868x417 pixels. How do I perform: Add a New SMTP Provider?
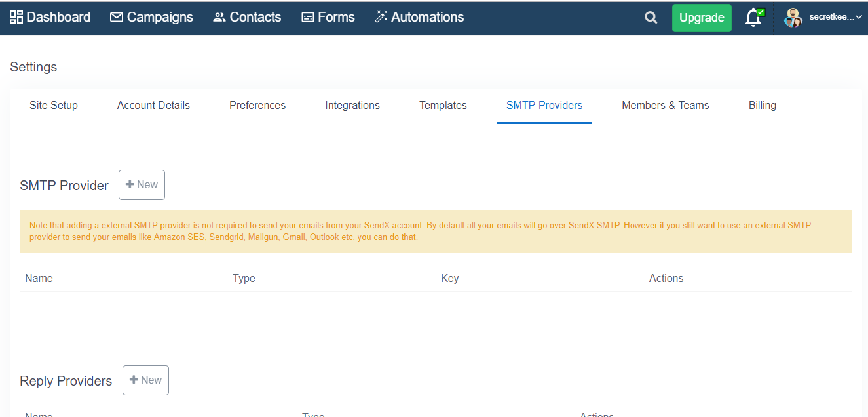(142, 185)
